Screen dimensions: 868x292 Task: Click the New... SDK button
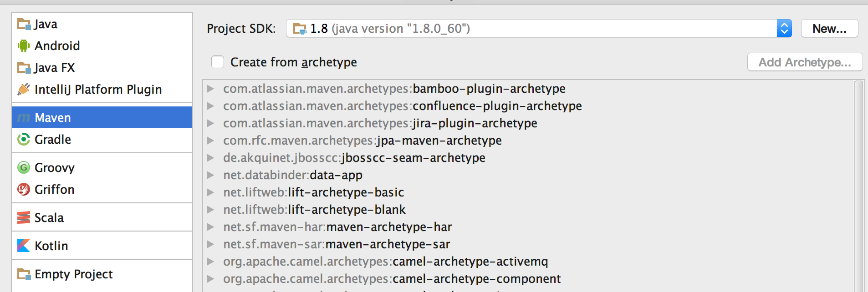pos(829,28)
